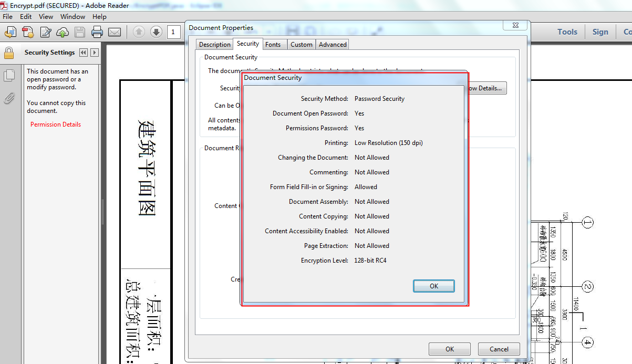Click the 'Security Settings' panel title
This screenshot has width=632, height=364.
[49, 53]
